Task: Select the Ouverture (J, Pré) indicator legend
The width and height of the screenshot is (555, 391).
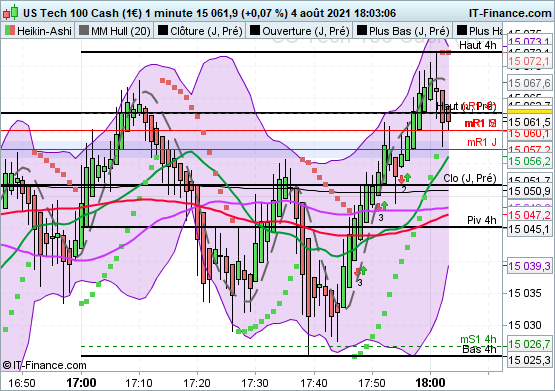Action: 299,31
